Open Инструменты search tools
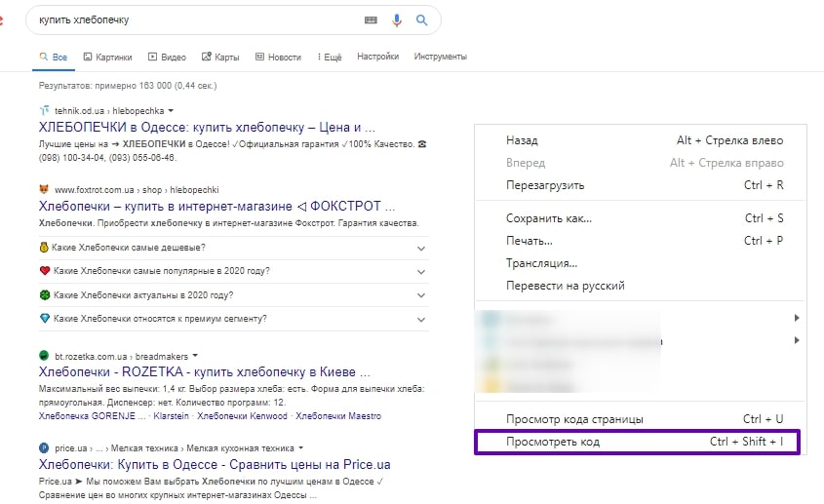824x504 pixels. point(441,57)
